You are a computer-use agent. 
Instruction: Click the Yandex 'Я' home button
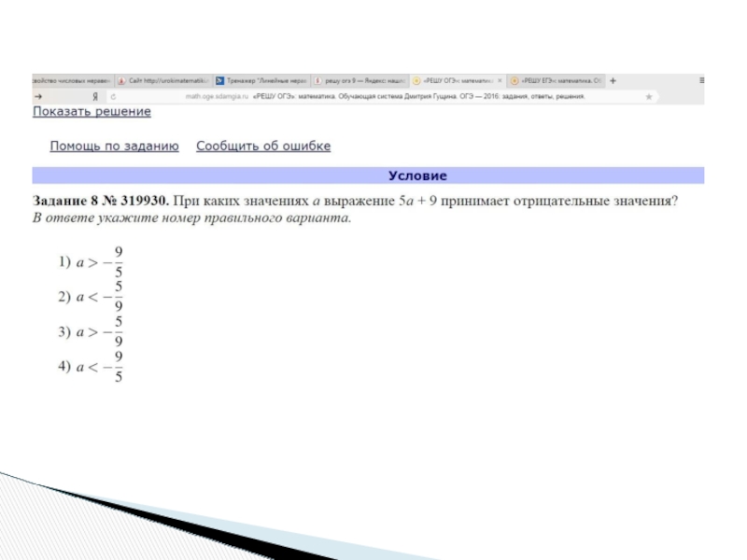[95, 97]
